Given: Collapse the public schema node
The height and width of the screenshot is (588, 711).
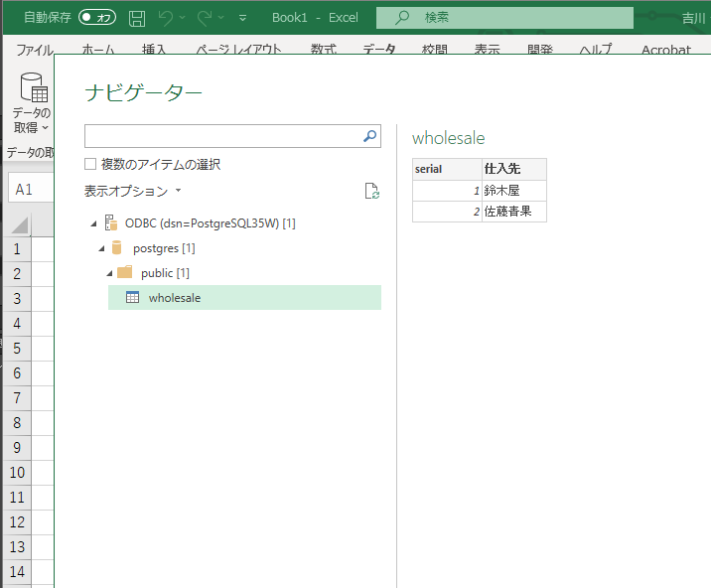Looking at the screenshot, I should tap(109, 273).
